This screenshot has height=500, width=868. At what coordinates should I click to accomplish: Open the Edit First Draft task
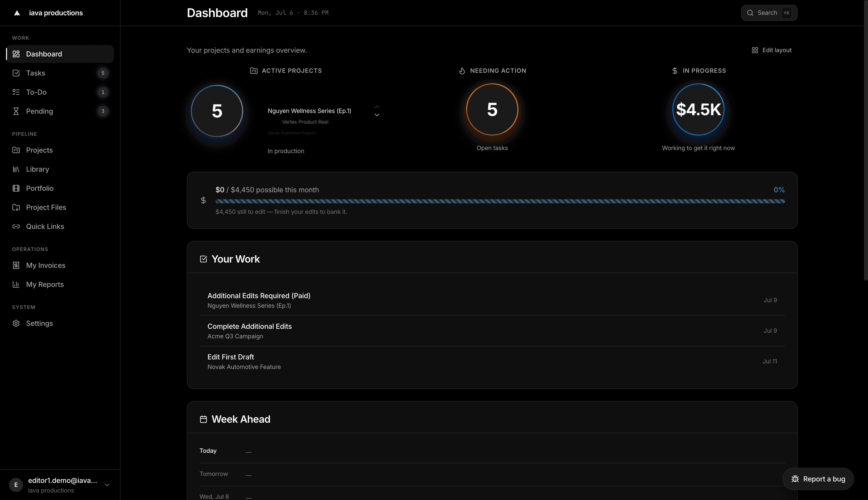point(492,361)
